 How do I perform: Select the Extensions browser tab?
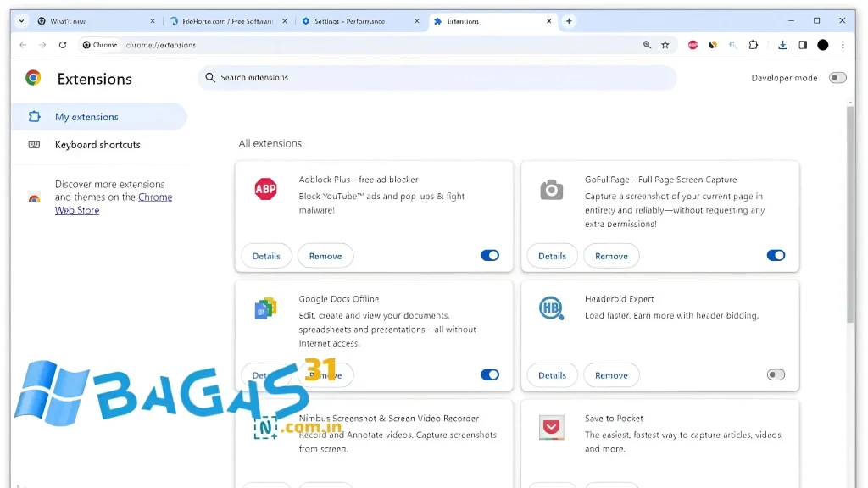click(x=492, y=21)
